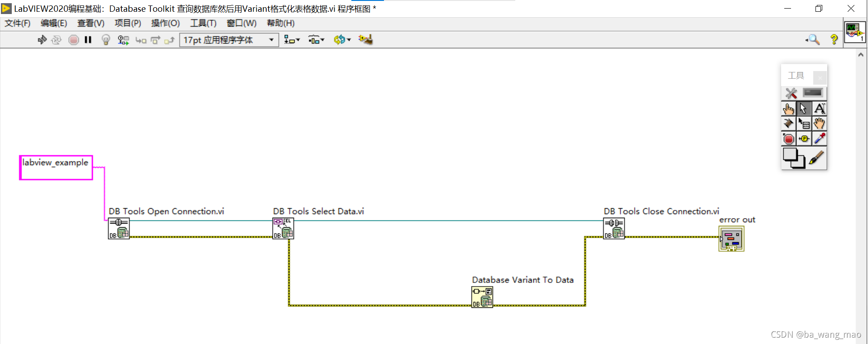
Task: Open the 项目(P) menu
Action: [x=128, y=23]
